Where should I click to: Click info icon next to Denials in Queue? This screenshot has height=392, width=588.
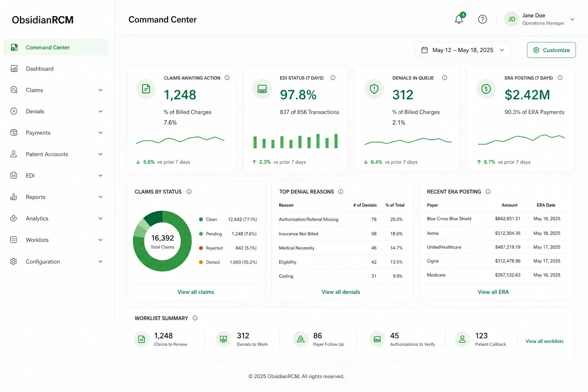point(444,78)
